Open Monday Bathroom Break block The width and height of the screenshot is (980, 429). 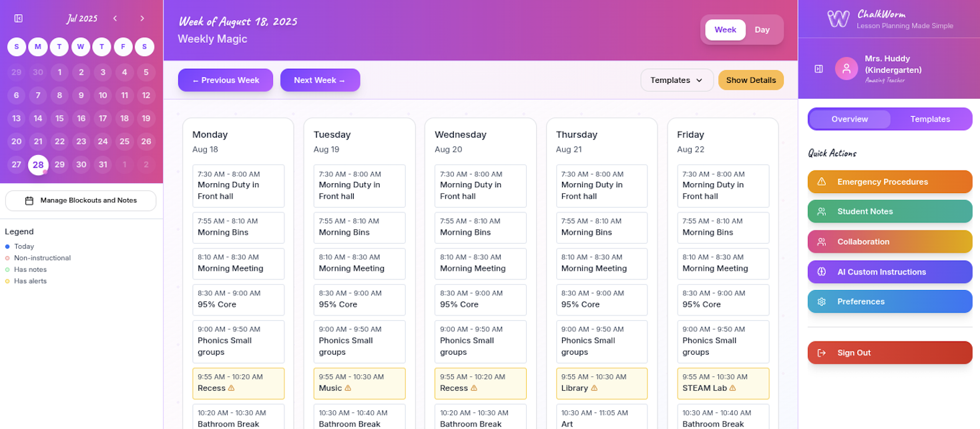238,417
